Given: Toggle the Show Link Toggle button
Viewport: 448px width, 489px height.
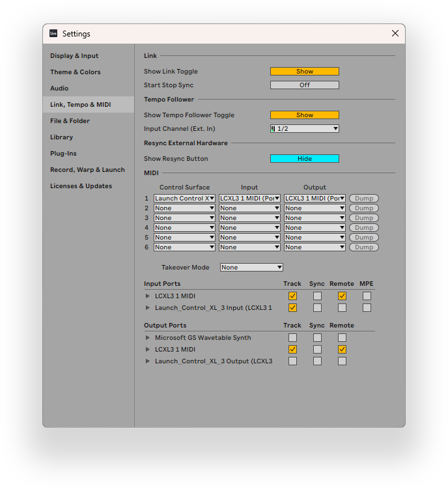Looking at the screenshot, I should 305,72.
